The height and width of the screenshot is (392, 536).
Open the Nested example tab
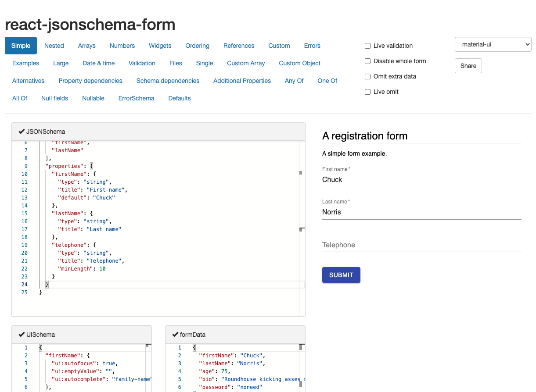pyautogui.click(x=54, y=46)
